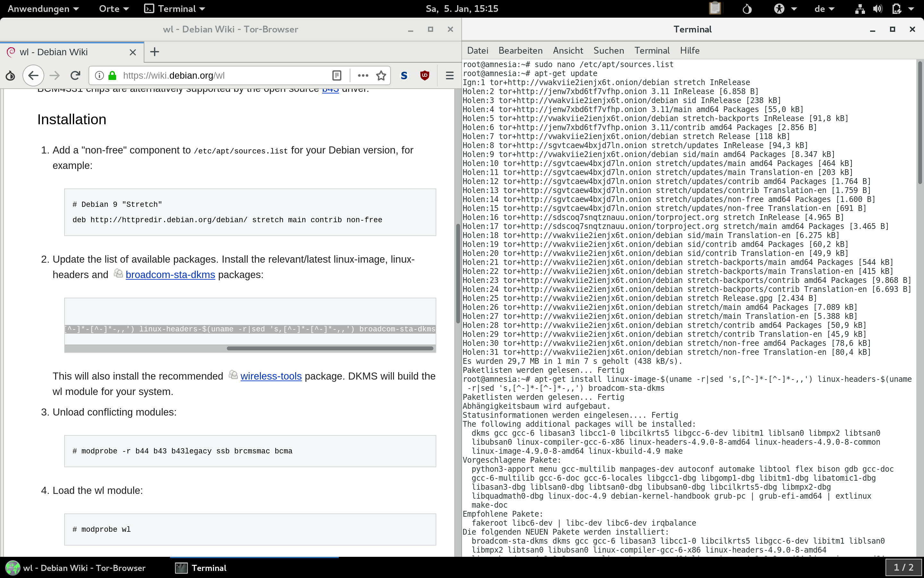Click the forward navigation arrow
Screen dimensions: 924x578
(x=55, y=76)
